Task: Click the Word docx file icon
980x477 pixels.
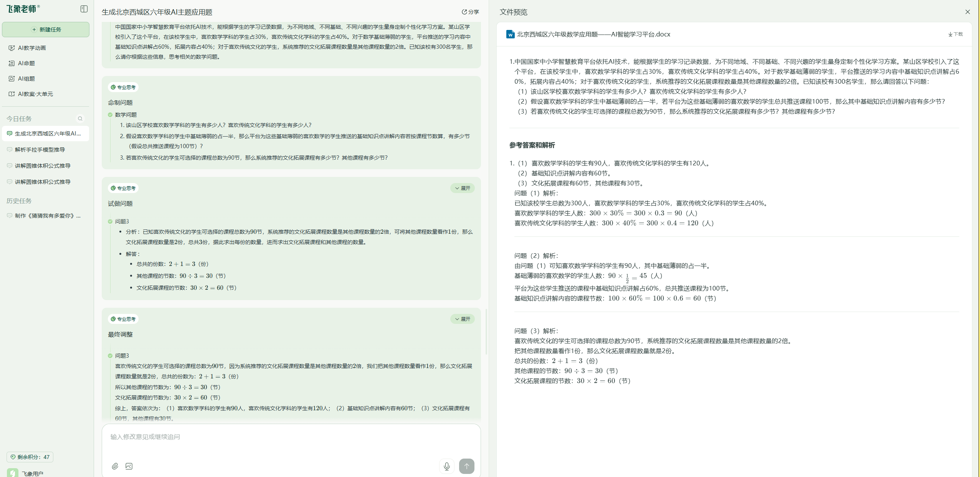Action: tap(510, 35)
